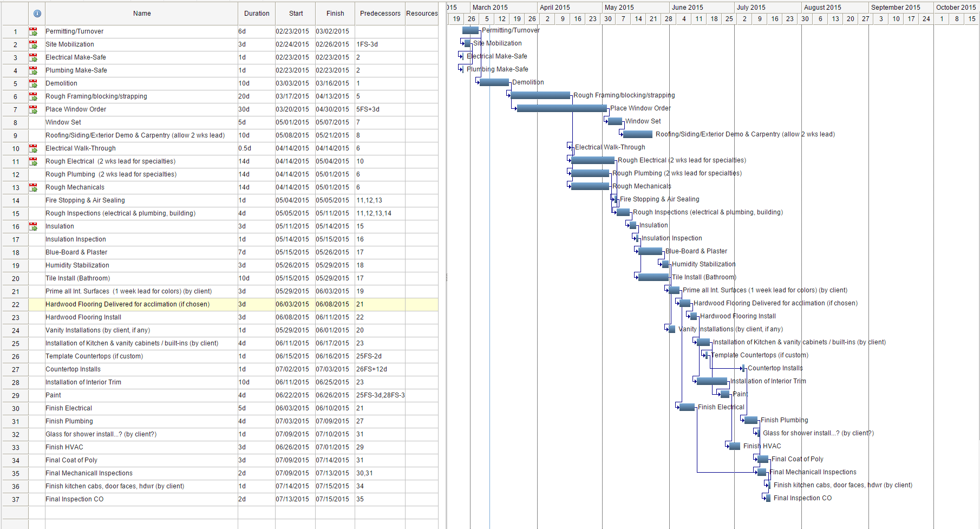
Task: Select the Resources column header
Action: 422,14
